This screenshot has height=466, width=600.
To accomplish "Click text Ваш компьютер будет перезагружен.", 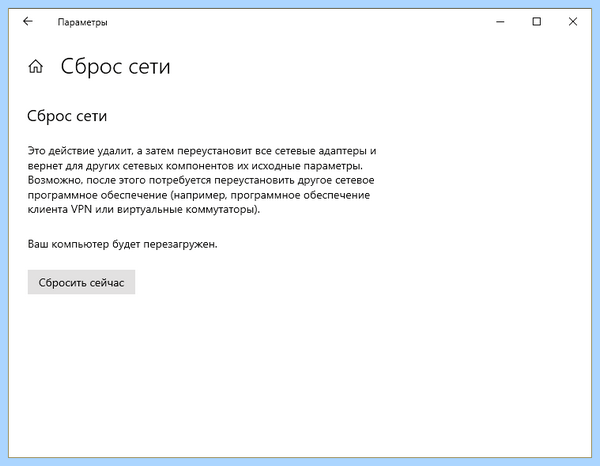I will point(122,244).
